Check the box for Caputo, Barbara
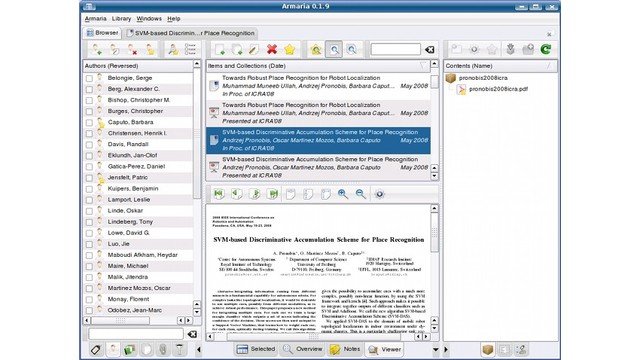640x360 pixels. (x=89, y=122)
